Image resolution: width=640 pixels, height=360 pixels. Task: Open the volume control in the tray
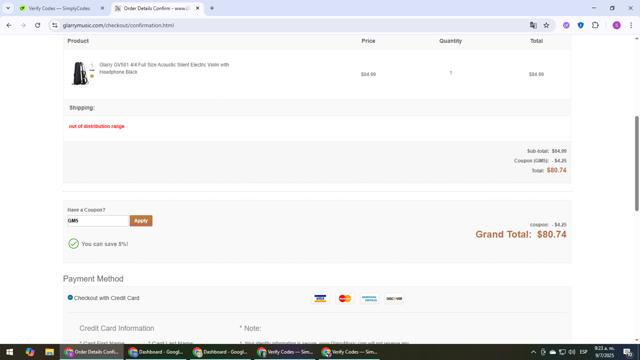572,352
